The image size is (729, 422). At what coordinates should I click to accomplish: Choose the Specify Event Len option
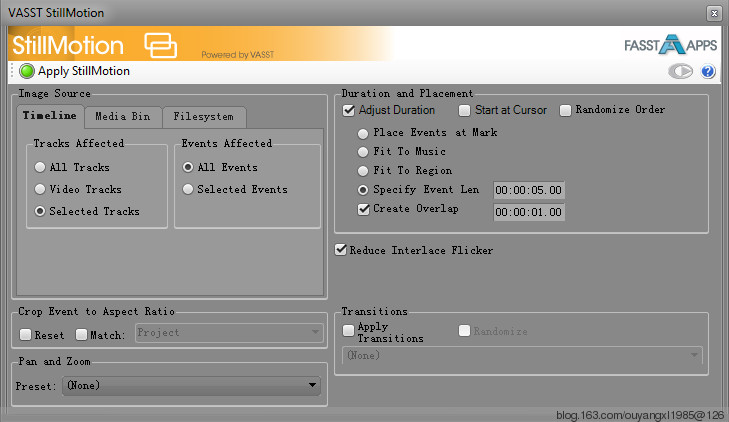tap(363, 190)
